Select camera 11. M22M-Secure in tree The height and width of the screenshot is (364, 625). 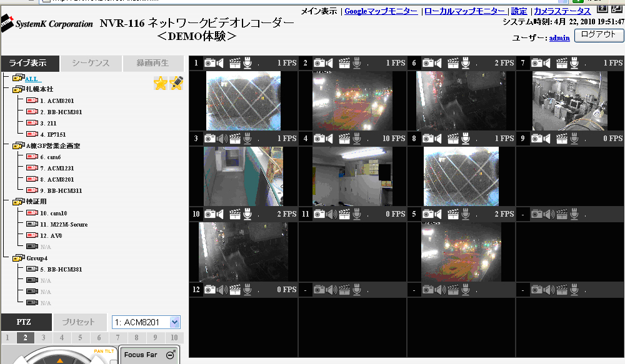[64, 225]
